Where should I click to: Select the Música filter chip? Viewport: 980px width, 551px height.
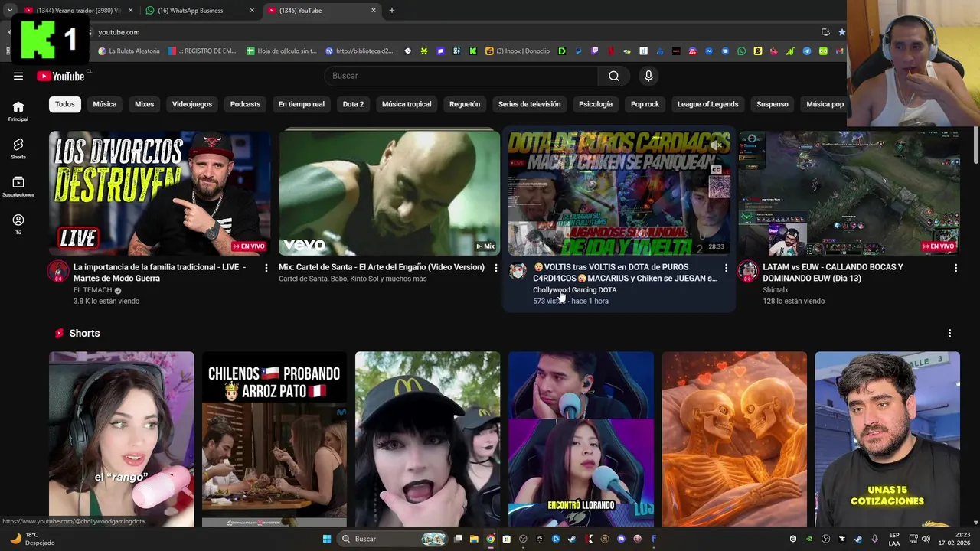(x=105, y=104)
